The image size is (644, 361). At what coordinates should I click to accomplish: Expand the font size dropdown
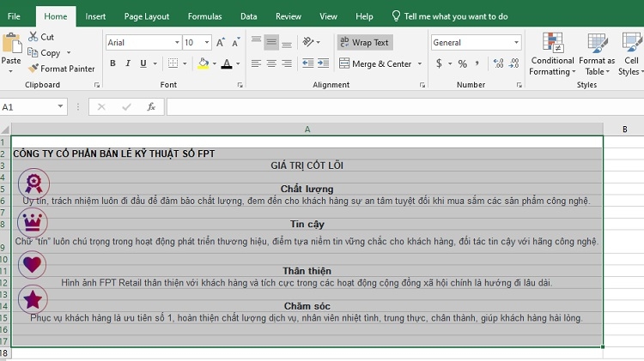pyautogui.click(x=207, y=42)
